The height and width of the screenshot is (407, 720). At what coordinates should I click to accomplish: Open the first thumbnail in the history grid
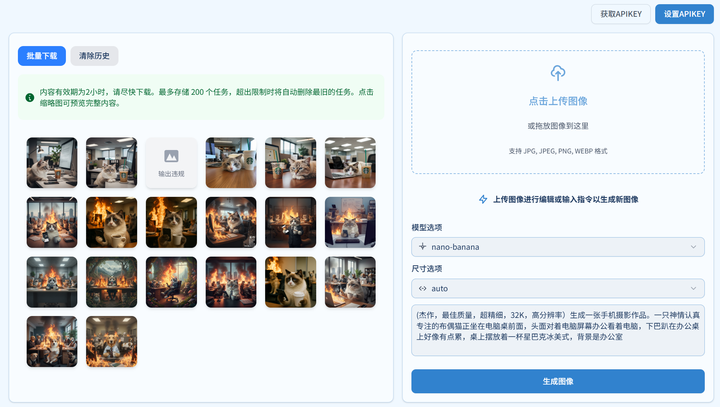coord(52,163)
